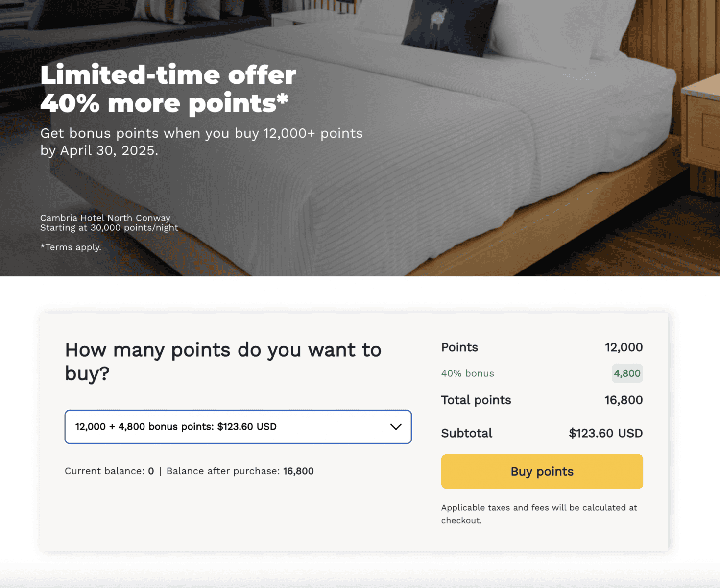Click the Points 12,000 value
This screenshot has width=720, height=588.
[624, 347]
